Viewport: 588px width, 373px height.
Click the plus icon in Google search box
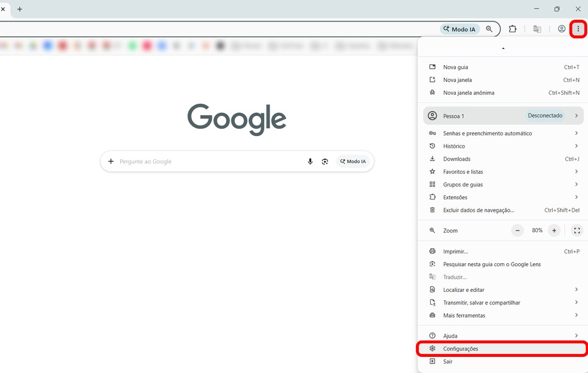pyautogui.click(x=111, y=161)
